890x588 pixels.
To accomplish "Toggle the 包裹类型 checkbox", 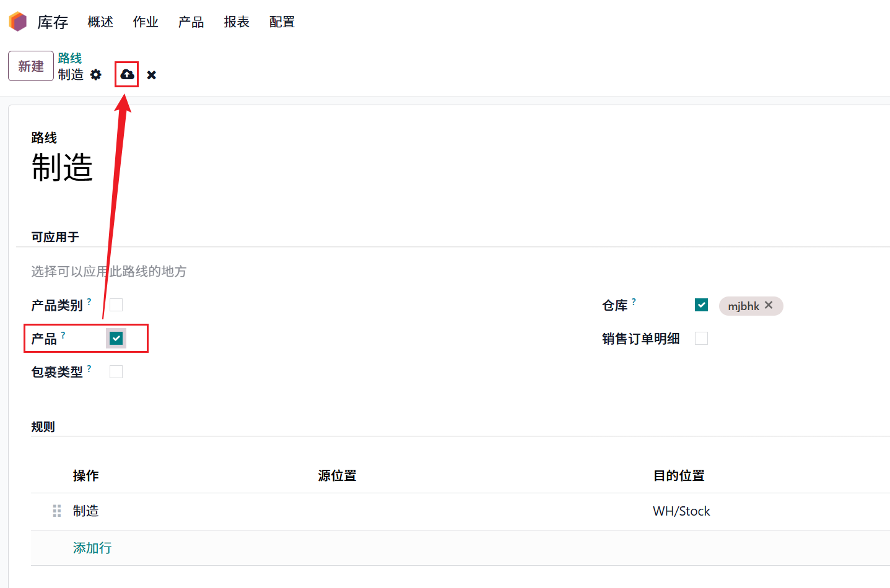I will 116,371.
